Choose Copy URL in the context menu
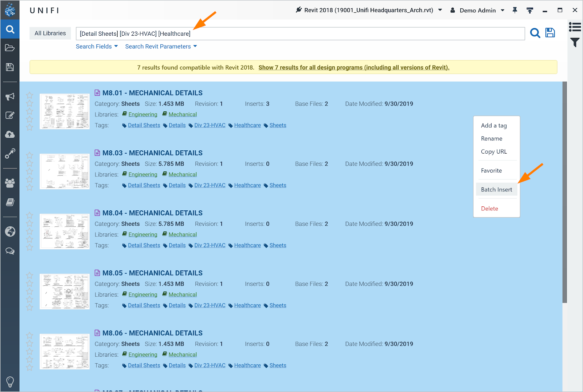Image resolution: width=583 pixels, height=392 pixels. pos(494,152)
